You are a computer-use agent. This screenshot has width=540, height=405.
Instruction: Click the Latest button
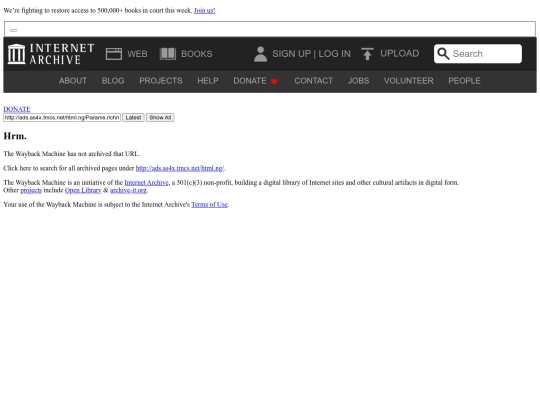pyautogui.click(x=133, y=118)
